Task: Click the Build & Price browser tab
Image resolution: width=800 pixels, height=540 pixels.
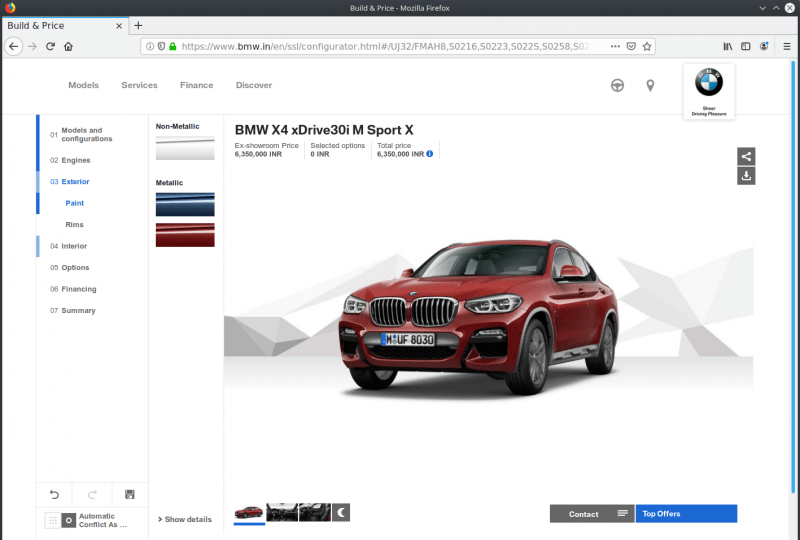Action: pyautogui.click(x=65, y=26)
